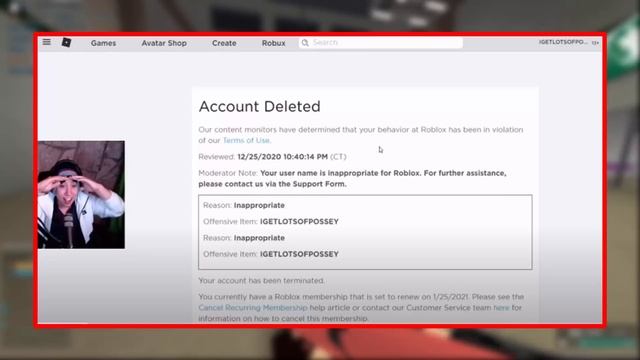Screen dimensions: 640x360
Task: Open the hamburger navigation menu
Action: 47,42
